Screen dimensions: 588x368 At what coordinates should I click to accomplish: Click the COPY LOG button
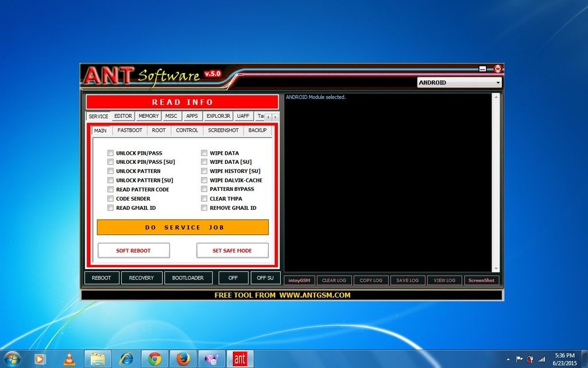click(371, 281)
